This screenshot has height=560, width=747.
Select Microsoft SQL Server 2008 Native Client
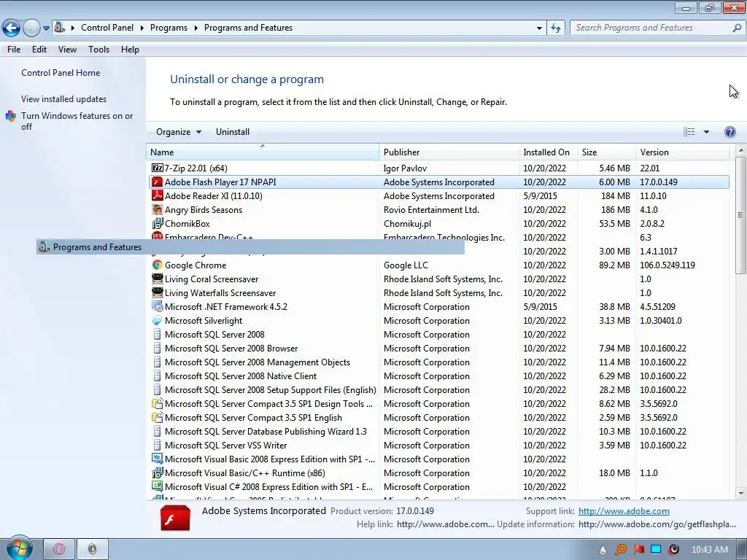click(438, 376)
